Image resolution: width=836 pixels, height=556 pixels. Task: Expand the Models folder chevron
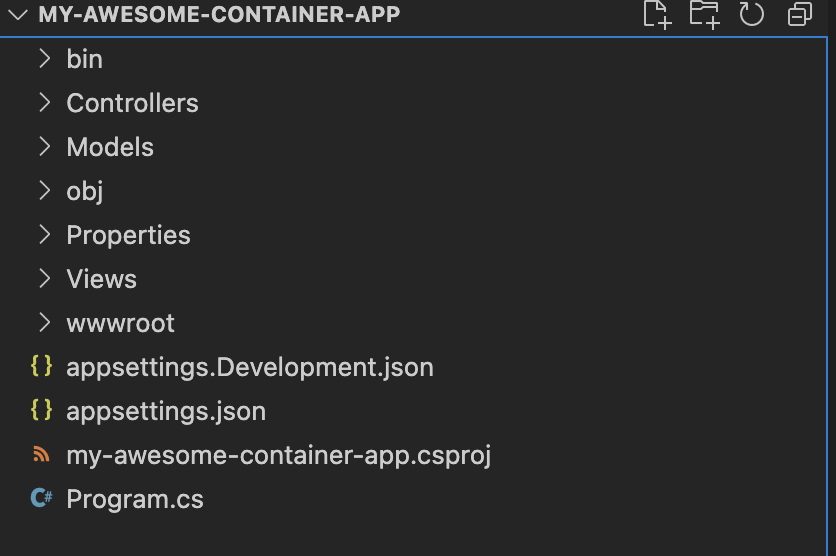[x=45, y=147]
